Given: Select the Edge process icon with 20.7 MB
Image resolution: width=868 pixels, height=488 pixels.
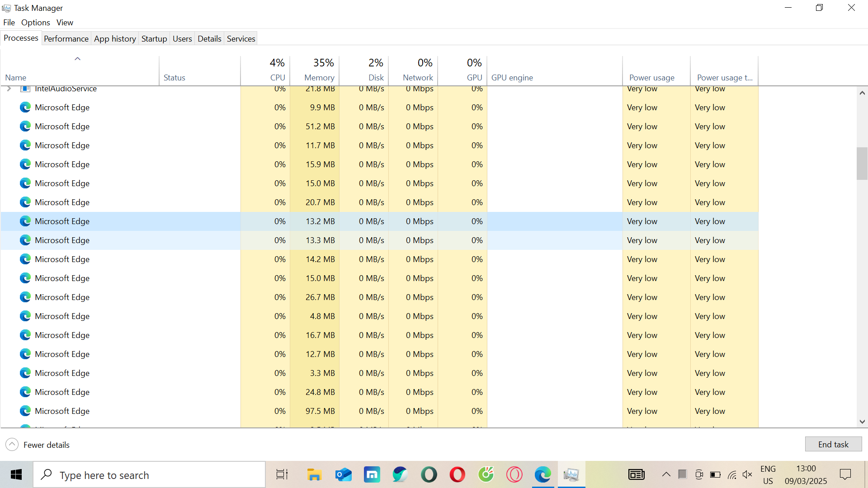Looking at the screenshot, I should tap(25, 202).
